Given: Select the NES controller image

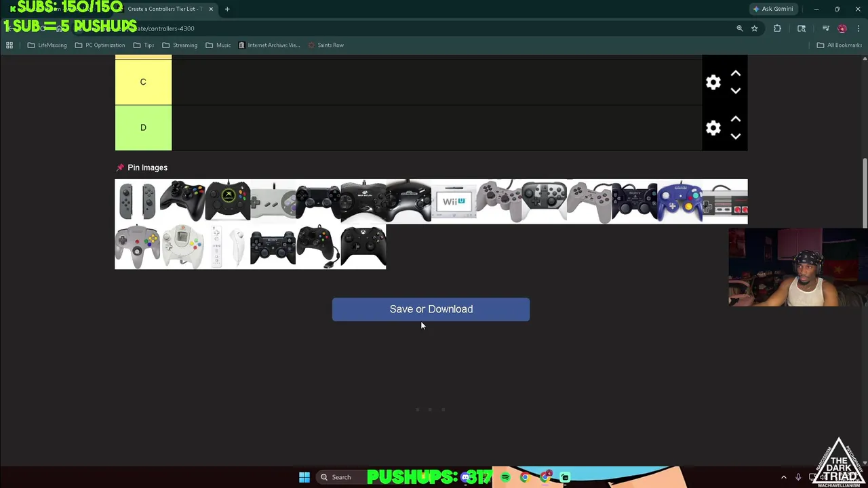Looking at the screenshot, I should 725,201.
